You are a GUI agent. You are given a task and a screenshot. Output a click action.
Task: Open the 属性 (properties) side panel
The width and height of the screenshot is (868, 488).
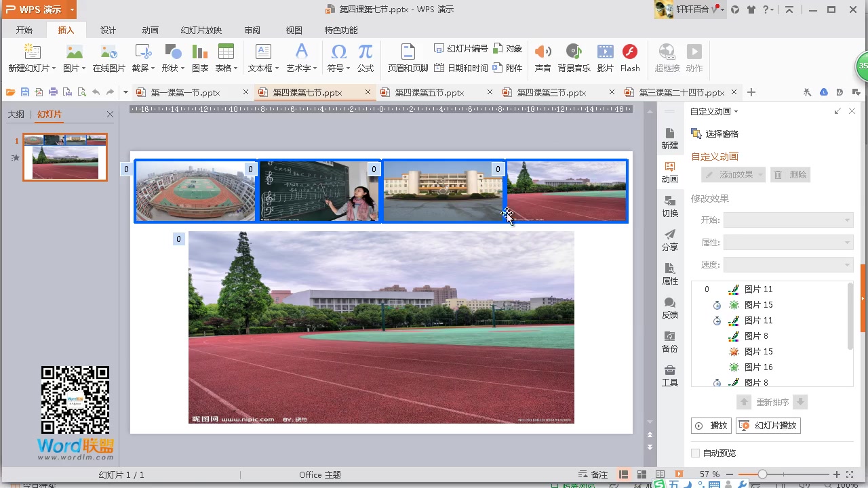point(670,274)
